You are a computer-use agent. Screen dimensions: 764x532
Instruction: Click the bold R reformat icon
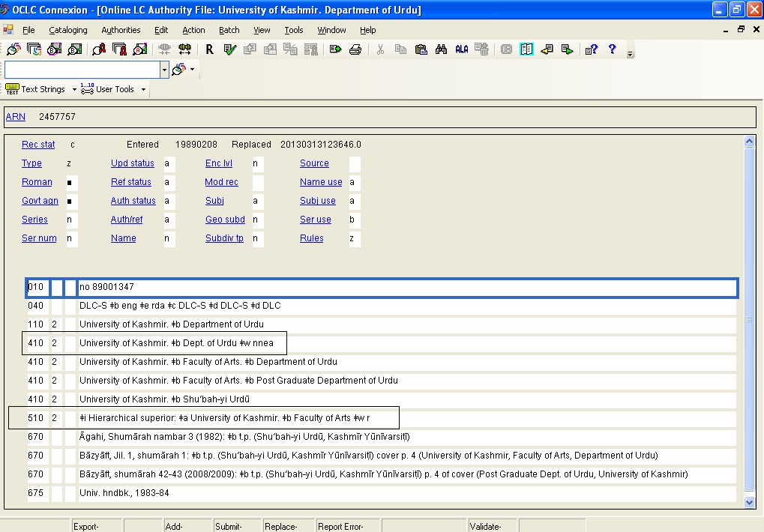tap(209, 49)
